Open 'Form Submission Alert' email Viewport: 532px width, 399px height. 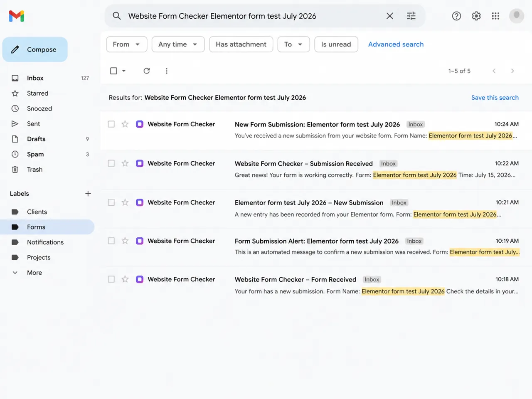coord(316,246)
